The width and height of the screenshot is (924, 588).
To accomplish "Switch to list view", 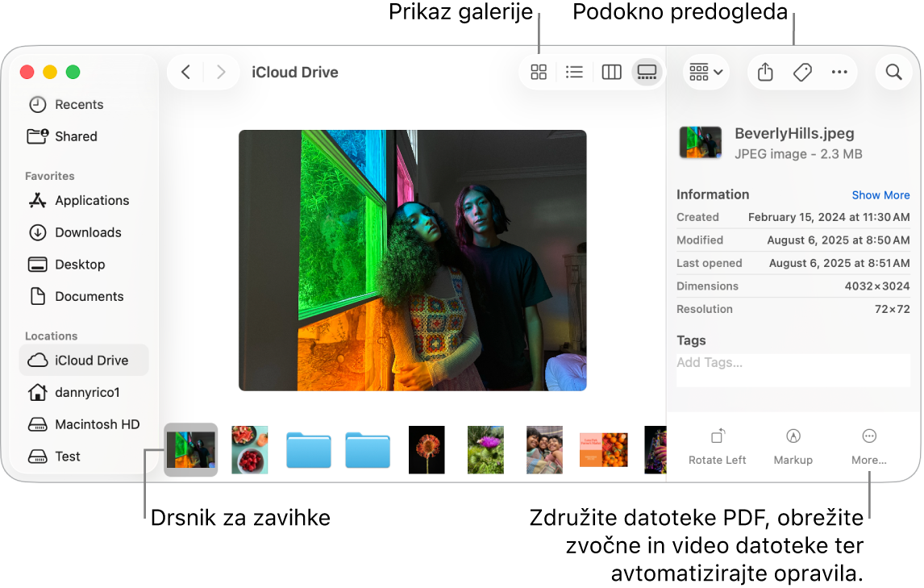I will tap(574, 72).
